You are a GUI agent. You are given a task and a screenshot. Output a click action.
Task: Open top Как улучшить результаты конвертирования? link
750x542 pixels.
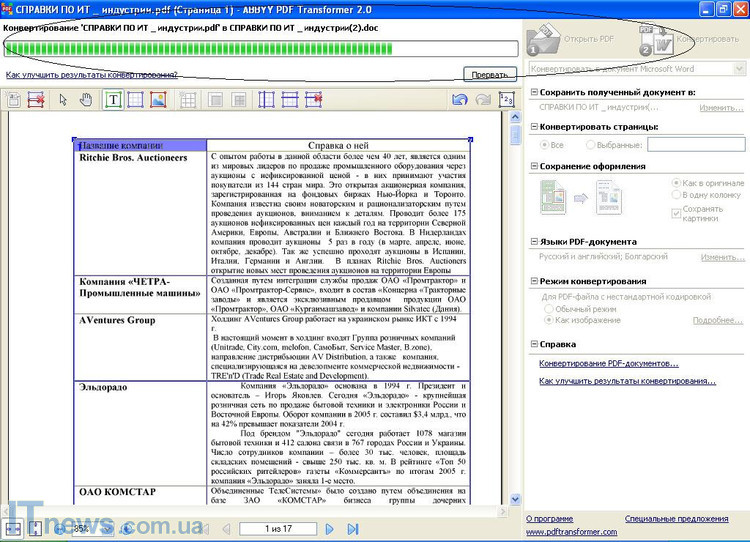tap(91, 75)
